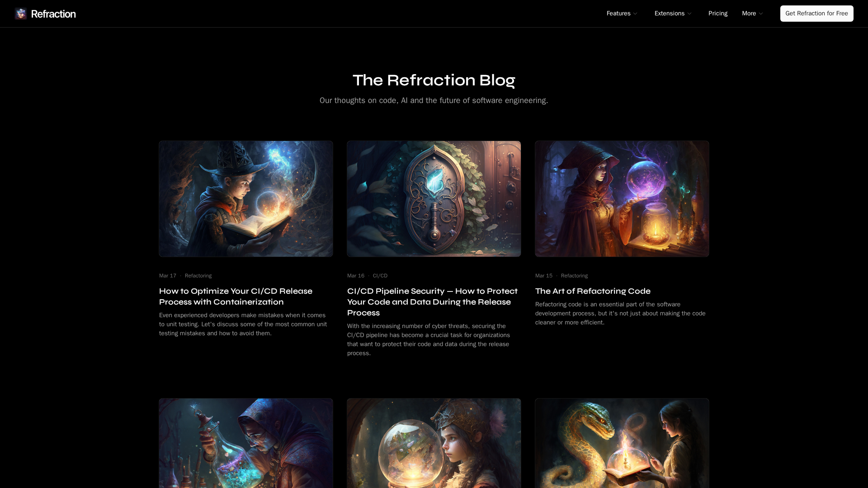Expand the More menu chevron
This screenshot has width=868, height=488.
pos(761,14)
